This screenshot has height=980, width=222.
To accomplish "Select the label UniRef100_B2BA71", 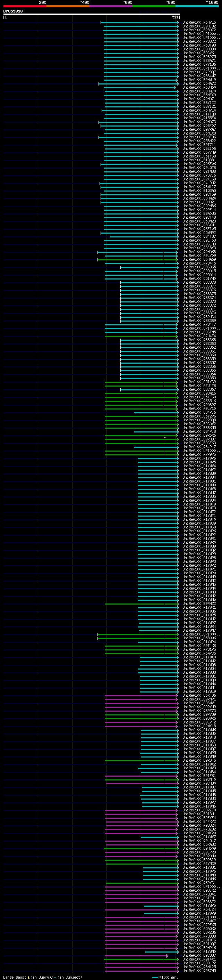I will point(199,60).
